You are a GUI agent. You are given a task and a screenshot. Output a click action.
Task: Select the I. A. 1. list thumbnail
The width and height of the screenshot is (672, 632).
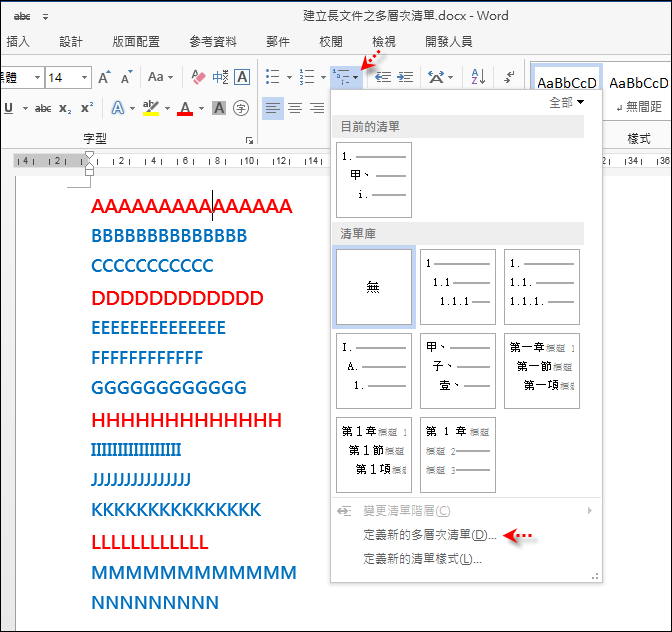point(374,371)
